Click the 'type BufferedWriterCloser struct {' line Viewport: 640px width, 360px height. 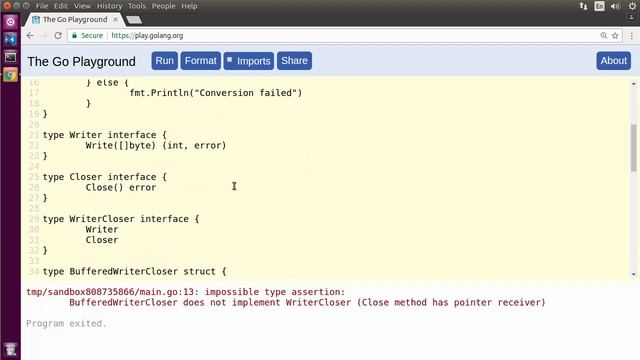135,271
